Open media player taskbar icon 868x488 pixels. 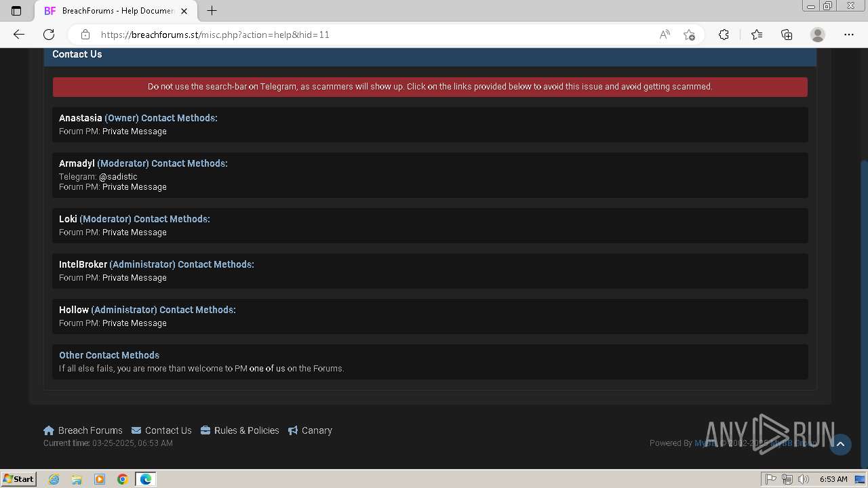tap(100, 479)
